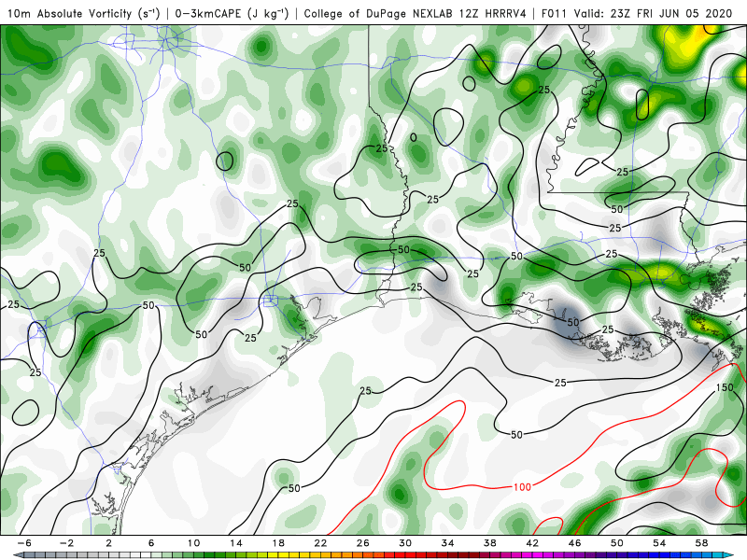This screenshot has width=747, height=560.
Task: Click the '0' contour label on the map
Action: [414, 137]
